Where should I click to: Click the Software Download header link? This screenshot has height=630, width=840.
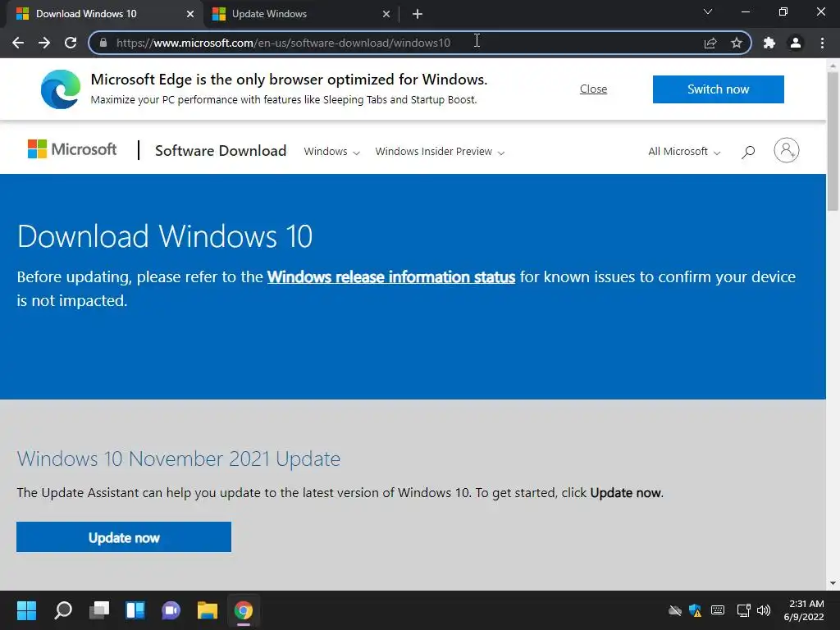coord(221,151)
